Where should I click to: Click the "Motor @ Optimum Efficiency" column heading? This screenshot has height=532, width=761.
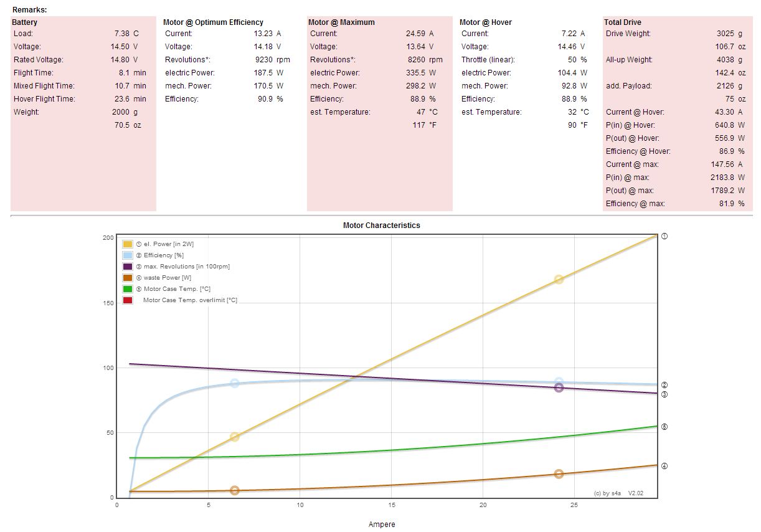(x=213, y=22)
